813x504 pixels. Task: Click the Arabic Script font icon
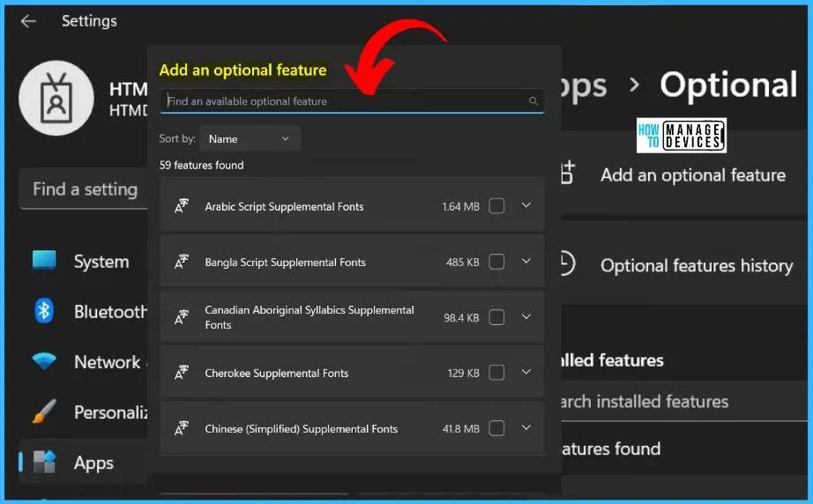click(x=182, y=206)
